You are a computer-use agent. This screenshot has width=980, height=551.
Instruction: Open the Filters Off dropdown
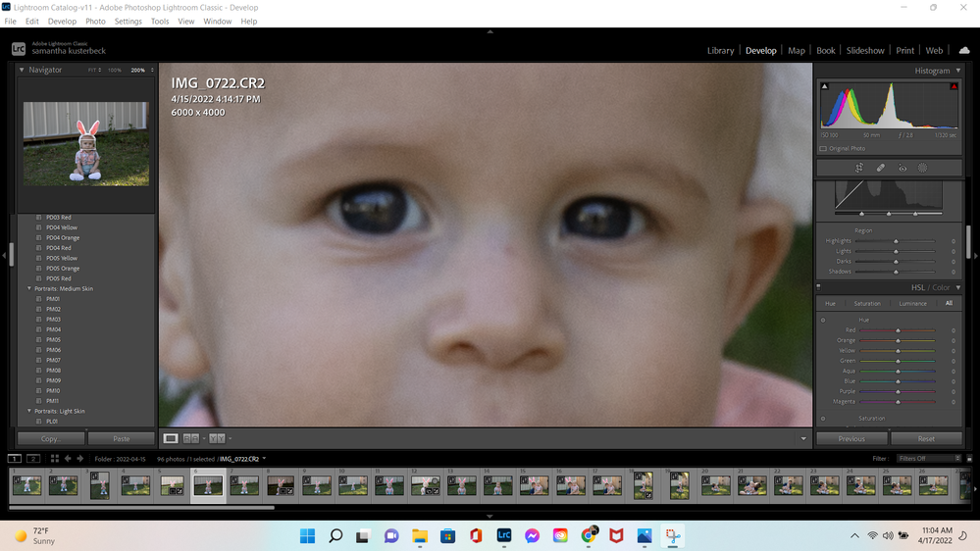pyautogui.click(x=929, y=459)
